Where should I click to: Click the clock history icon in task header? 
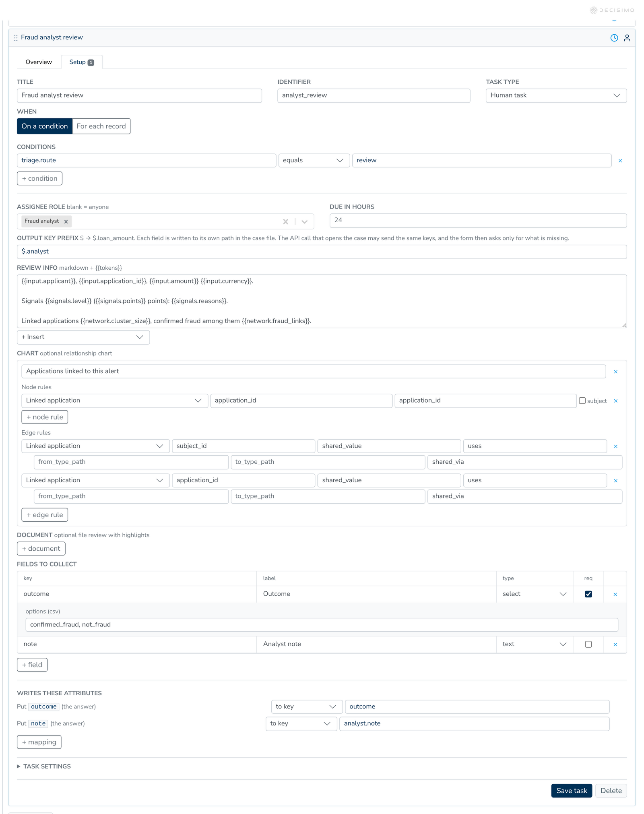[x=614, y=38]
